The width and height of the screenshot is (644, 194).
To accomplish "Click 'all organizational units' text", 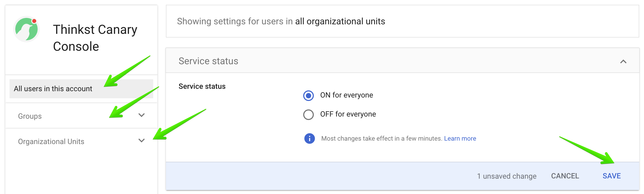I will [340, 21].
